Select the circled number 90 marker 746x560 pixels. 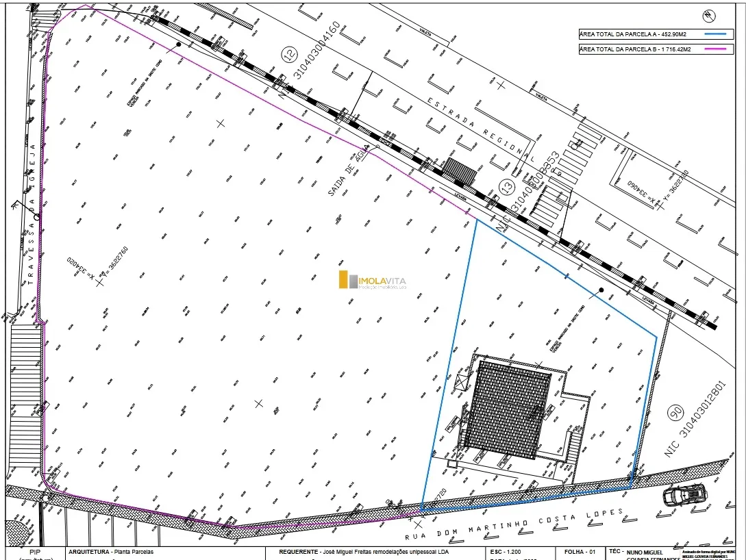[676, 413]
